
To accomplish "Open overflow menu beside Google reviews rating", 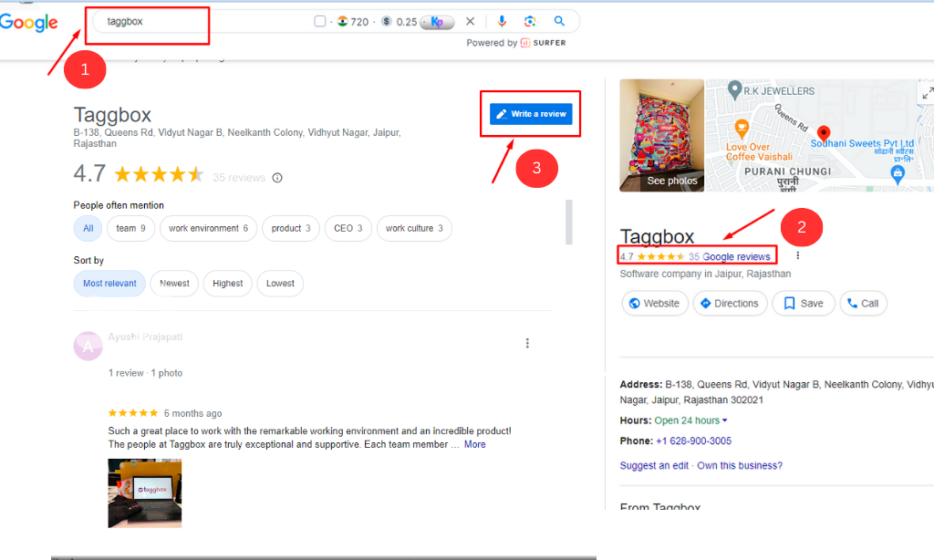I will coord(797,255).
